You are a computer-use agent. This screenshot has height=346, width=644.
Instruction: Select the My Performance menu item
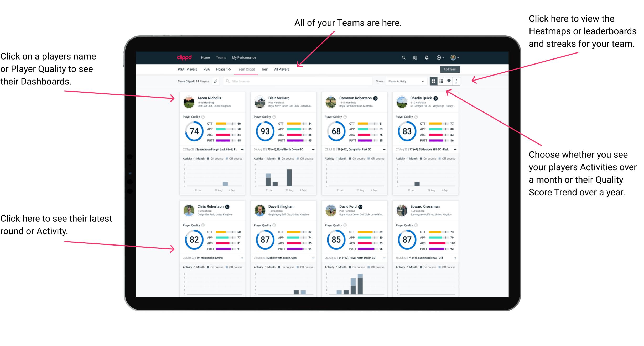(x=243, y=57)
